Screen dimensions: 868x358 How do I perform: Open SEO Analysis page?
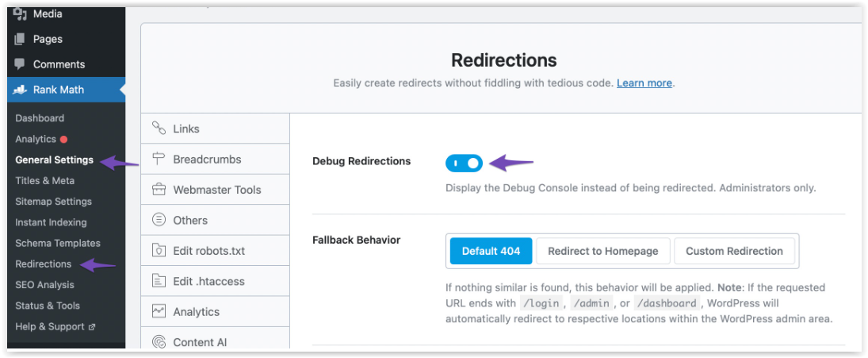45,285
